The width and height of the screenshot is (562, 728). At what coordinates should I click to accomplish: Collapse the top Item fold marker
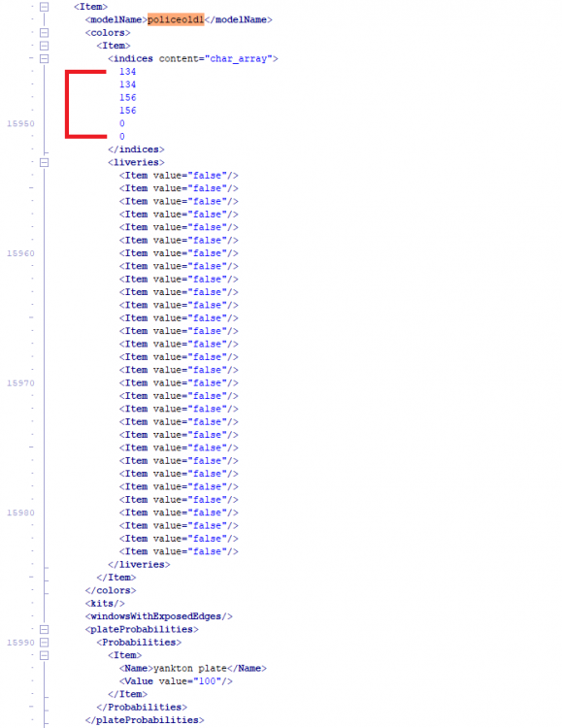pos(44,7)
